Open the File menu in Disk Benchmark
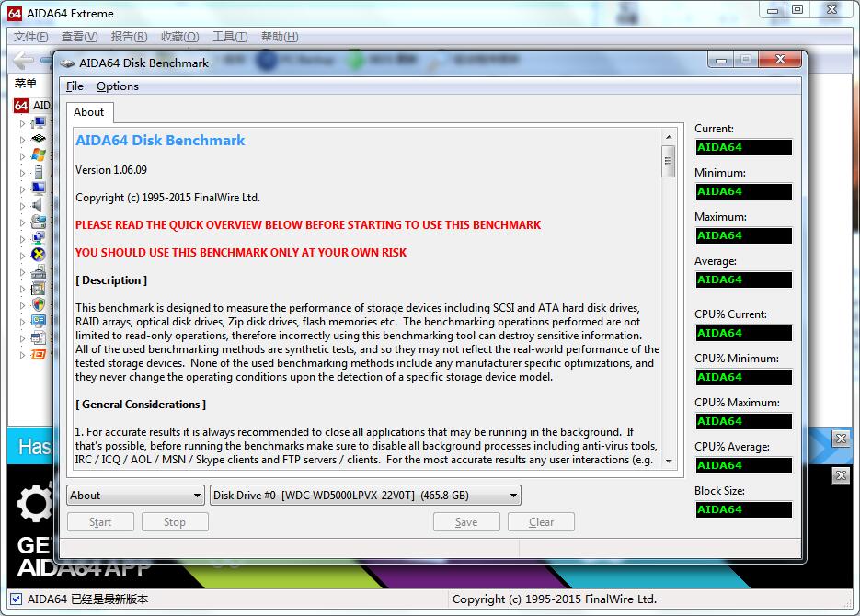The width and height of the screenshot is (860, 616). 75,86
